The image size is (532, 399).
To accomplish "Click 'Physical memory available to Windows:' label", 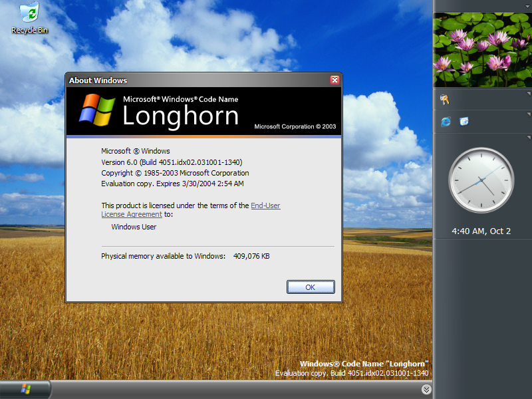I will coord(163,256).
